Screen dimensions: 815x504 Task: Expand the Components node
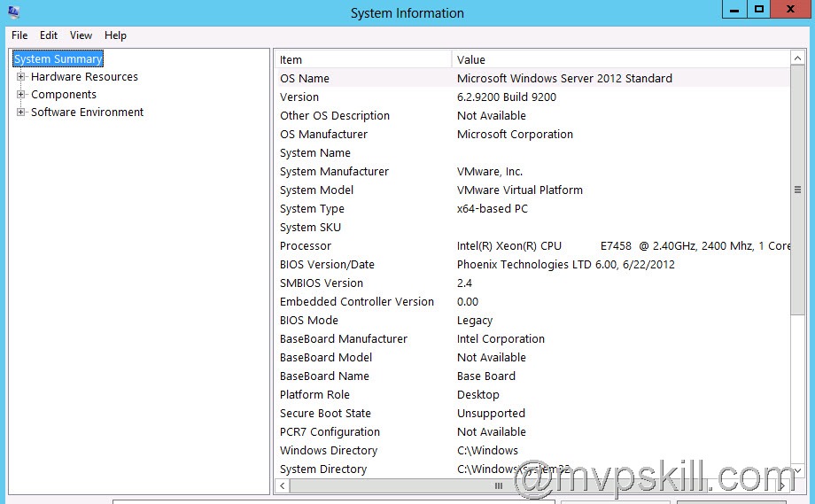point(20,95)
